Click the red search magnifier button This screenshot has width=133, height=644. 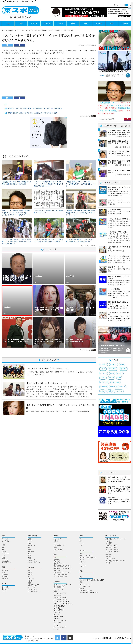click(x=127, y=119)
